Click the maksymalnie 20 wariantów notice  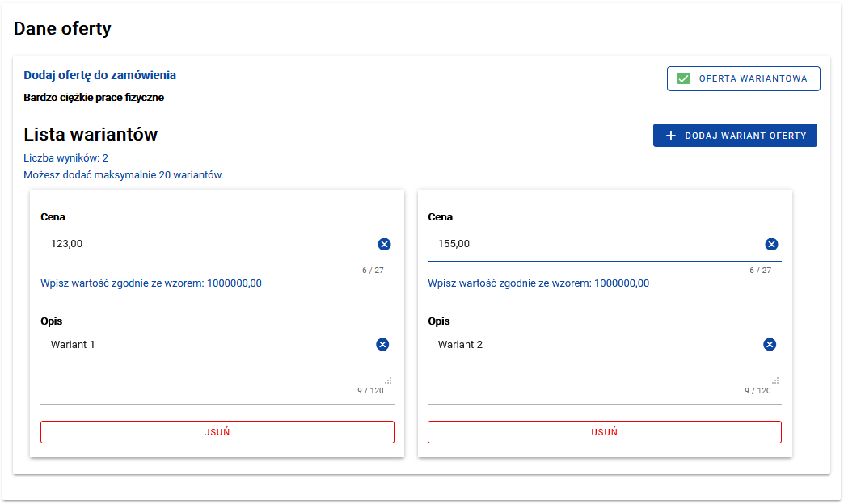123,174
